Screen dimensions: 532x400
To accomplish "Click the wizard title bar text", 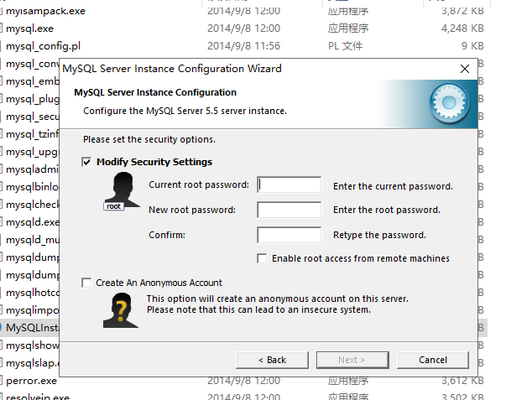I will [x=172, y=69].
